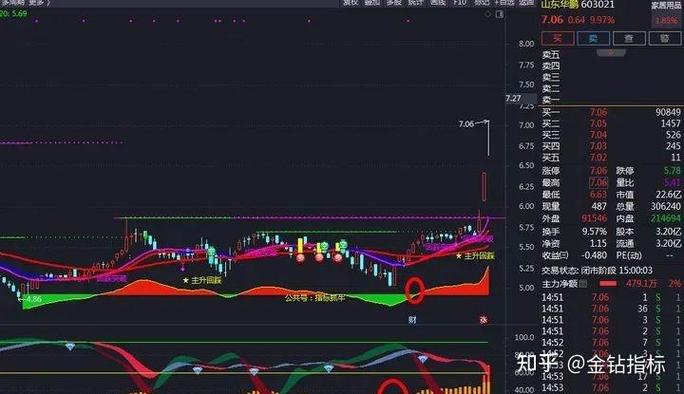Toggle the side panel layout icon
684x394 pixels.
coord(499,14)
